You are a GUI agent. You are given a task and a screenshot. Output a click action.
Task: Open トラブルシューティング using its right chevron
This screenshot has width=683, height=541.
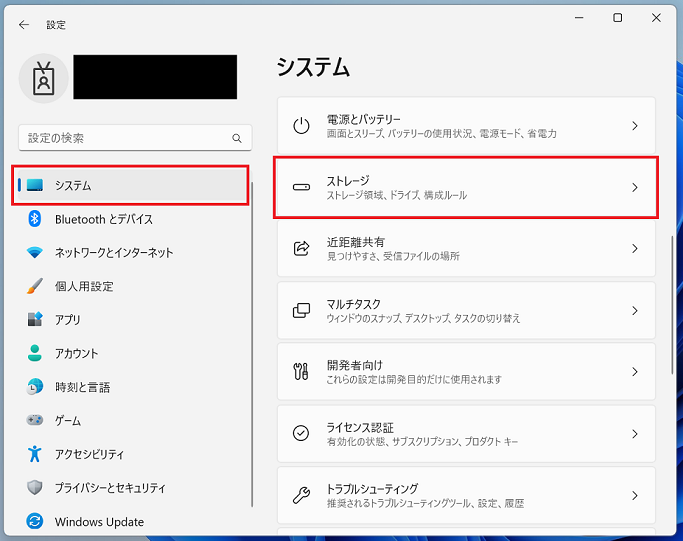(x=635, y=495)
